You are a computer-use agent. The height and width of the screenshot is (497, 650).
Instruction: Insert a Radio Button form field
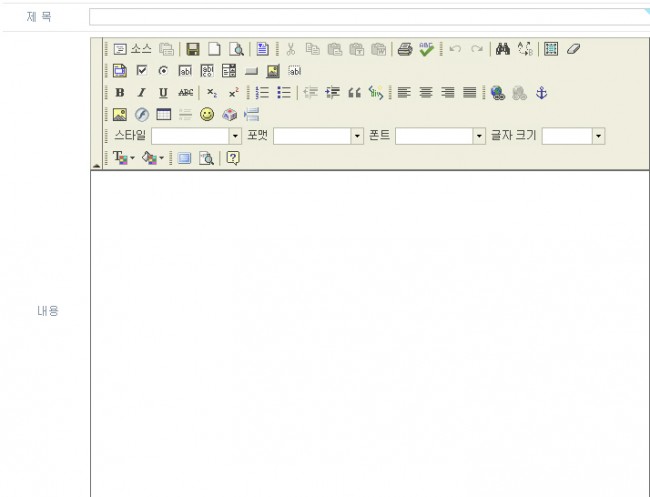coord(163,71)
